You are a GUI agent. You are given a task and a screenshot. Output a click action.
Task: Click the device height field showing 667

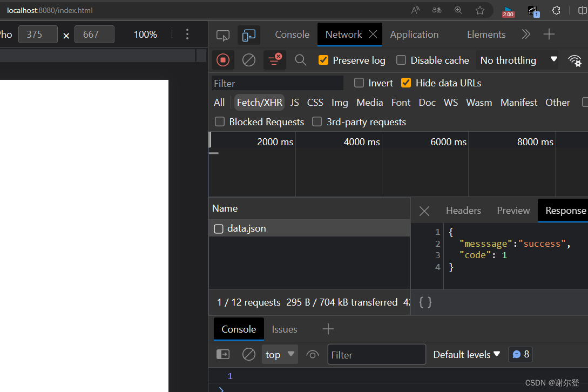(94, 35)
